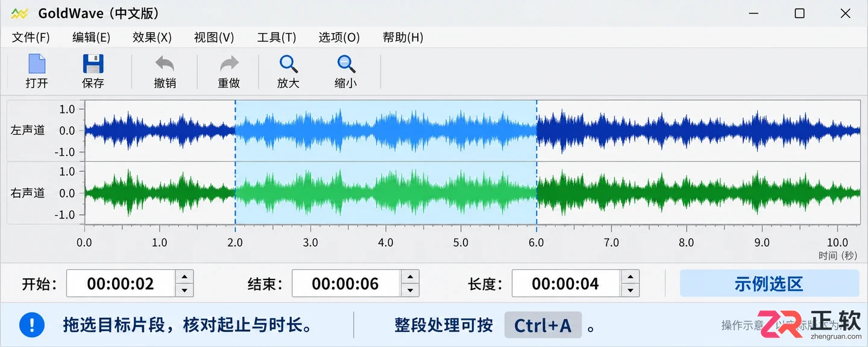The height and width of the screenshot is (347, 868).
Task: Click selection end marker at 6.0
Action: point(536,161)
